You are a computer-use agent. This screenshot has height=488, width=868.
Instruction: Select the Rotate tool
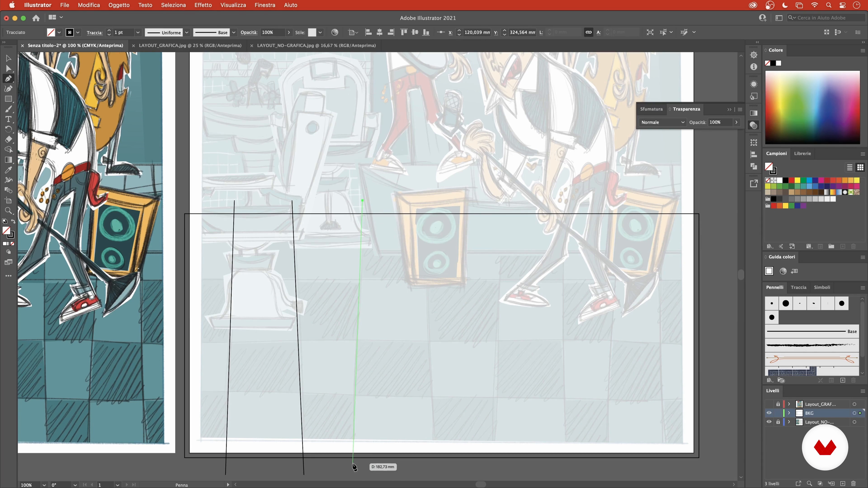click(8, 129)
